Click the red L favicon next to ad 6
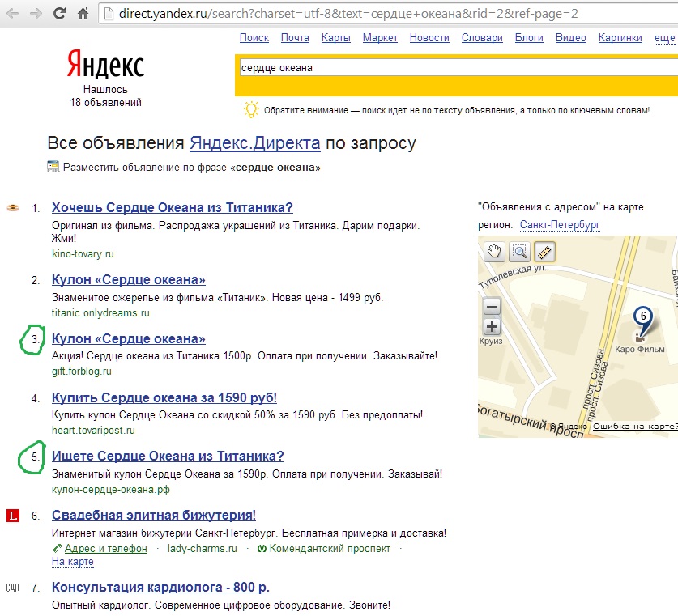This screenshot has height=616, width=678. tap(13, 516)
